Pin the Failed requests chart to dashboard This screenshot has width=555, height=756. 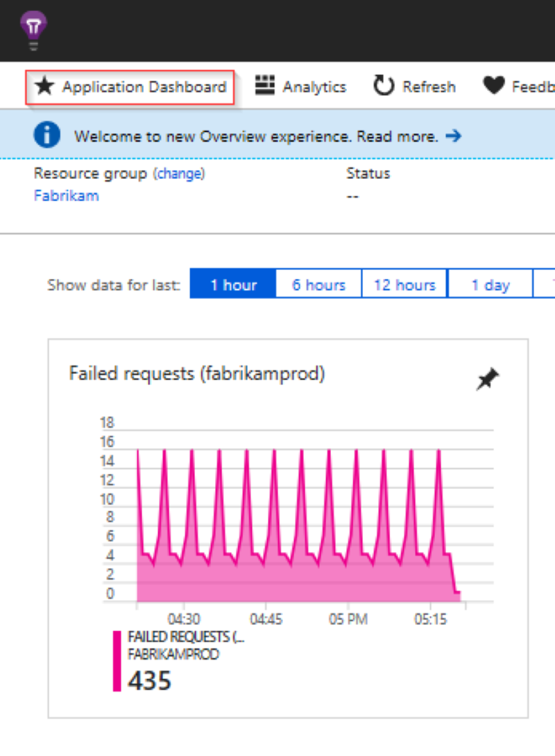[x=488, y=379]
